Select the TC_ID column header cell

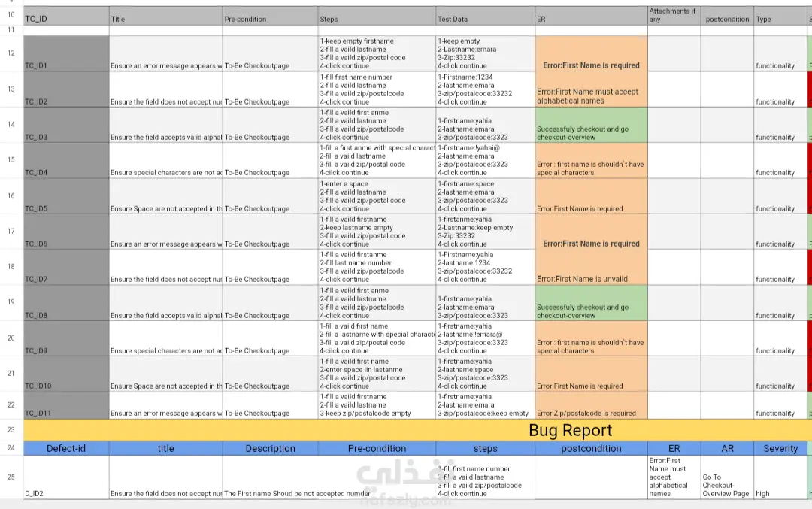(x=66, y=16)
